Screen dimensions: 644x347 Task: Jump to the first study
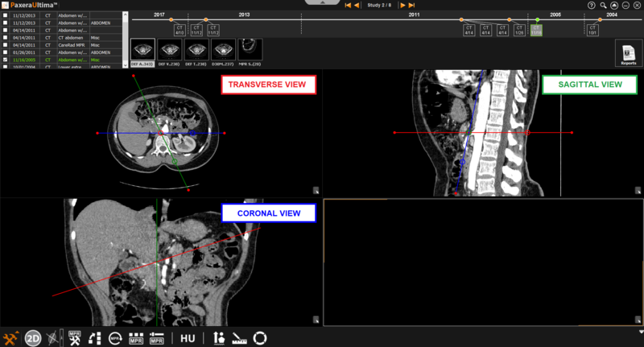coord(347,6)
